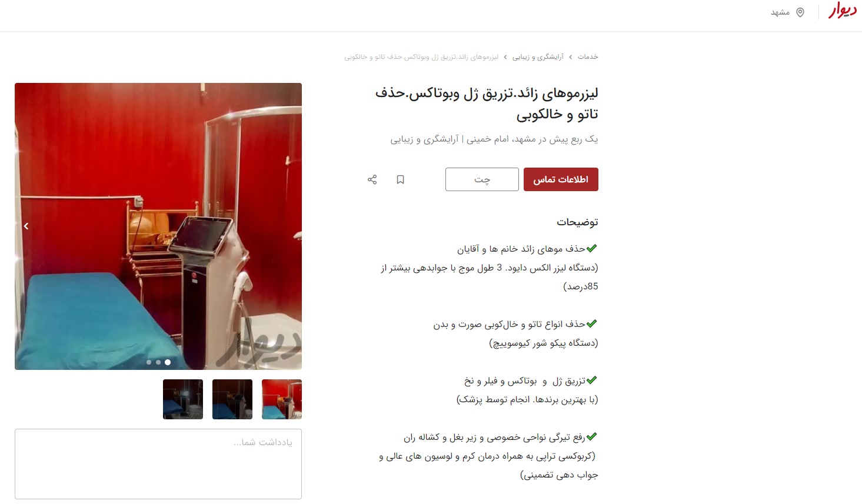Click inside the یادداشت شما note field
Image resolution: width=862 pixels, height=504 pixels.
pyautogui.click(x=158, y=464)
